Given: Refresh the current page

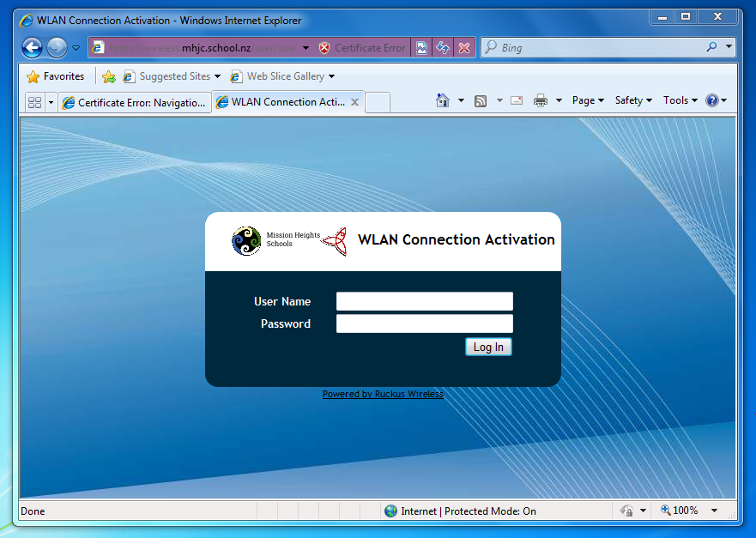Looking at the screenshot, I should (x=442, y=47).
